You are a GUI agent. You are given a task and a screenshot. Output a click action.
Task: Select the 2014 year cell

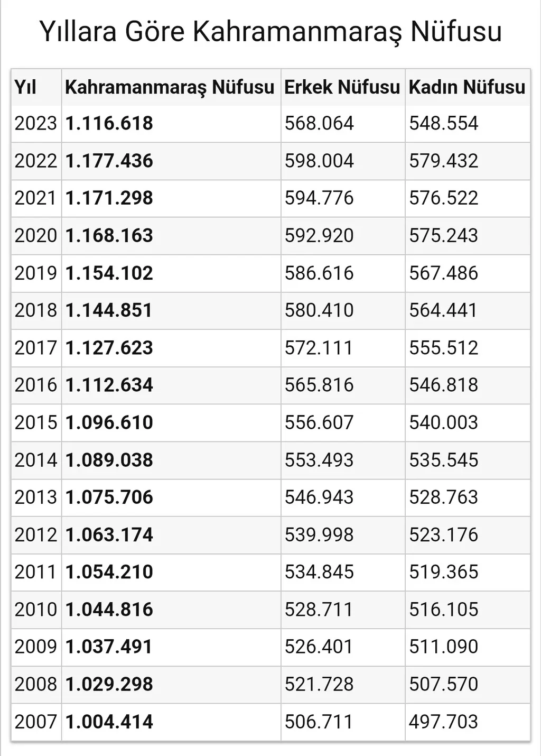[x=35, y=460]
